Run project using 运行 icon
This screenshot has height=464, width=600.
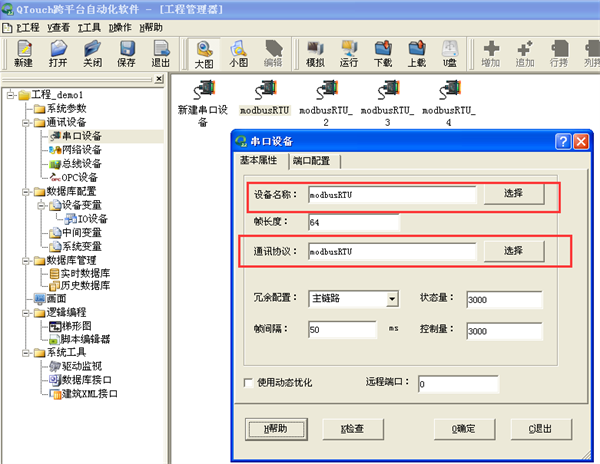click(349, 54)
